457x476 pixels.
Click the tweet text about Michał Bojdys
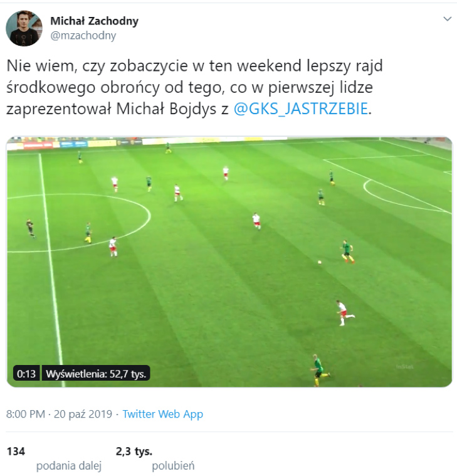pyautogui.click(x=194, y=87)
